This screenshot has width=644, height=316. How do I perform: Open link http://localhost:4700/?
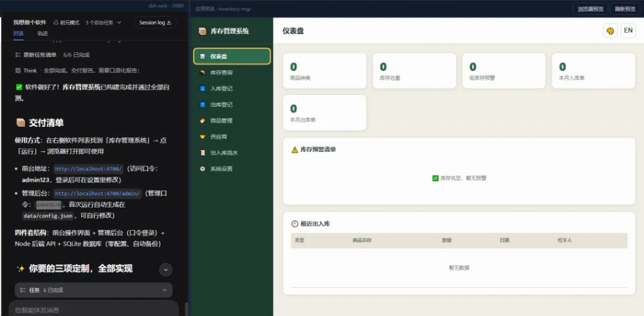coord(88,168)
